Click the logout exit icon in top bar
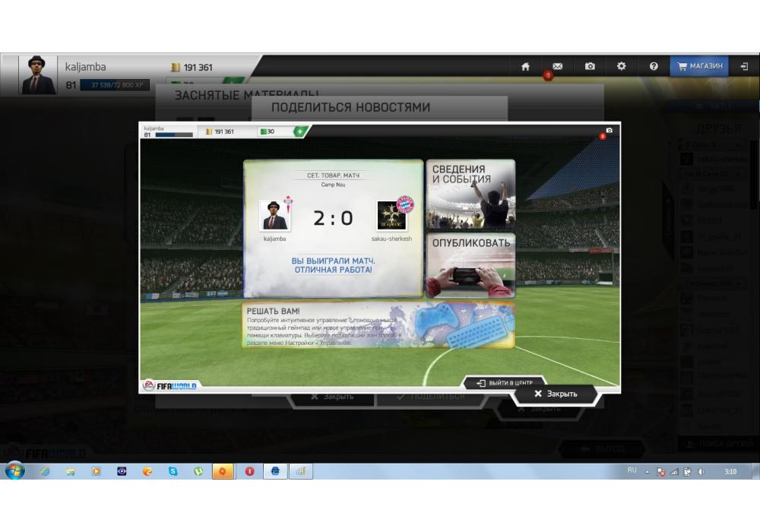The width and height of the screenshot is (760, 532). point(745,66)
